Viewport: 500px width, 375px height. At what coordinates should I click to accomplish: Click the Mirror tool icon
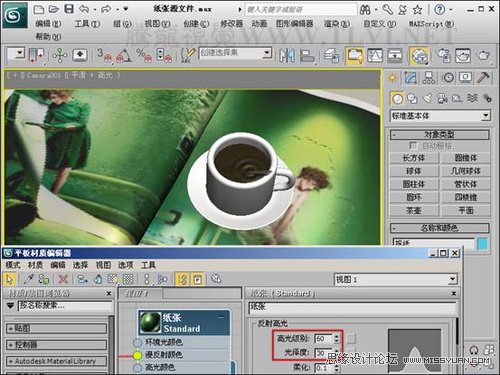point(287,55)
